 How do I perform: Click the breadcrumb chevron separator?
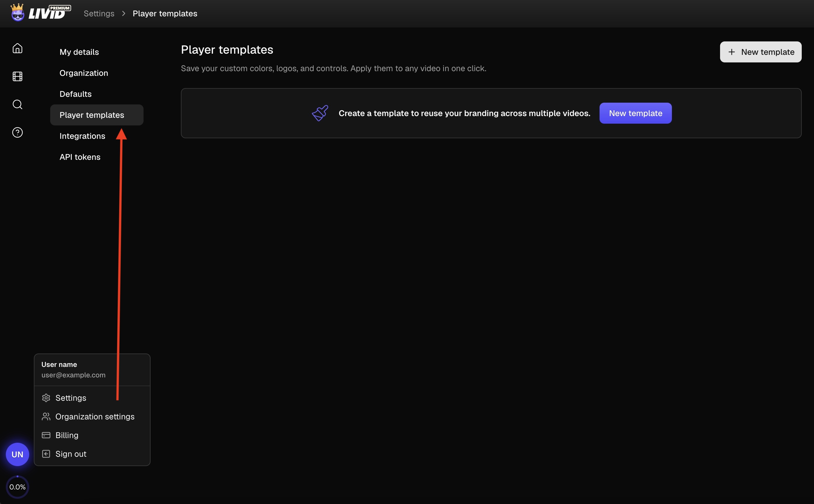(x=124, y=14)
